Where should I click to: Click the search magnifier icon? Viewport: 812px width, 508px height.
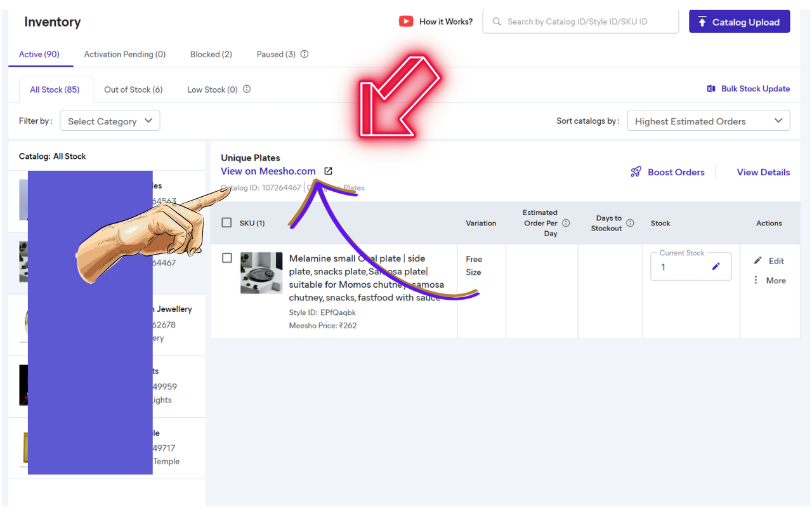pyautogui.click(x=497, y=22)
